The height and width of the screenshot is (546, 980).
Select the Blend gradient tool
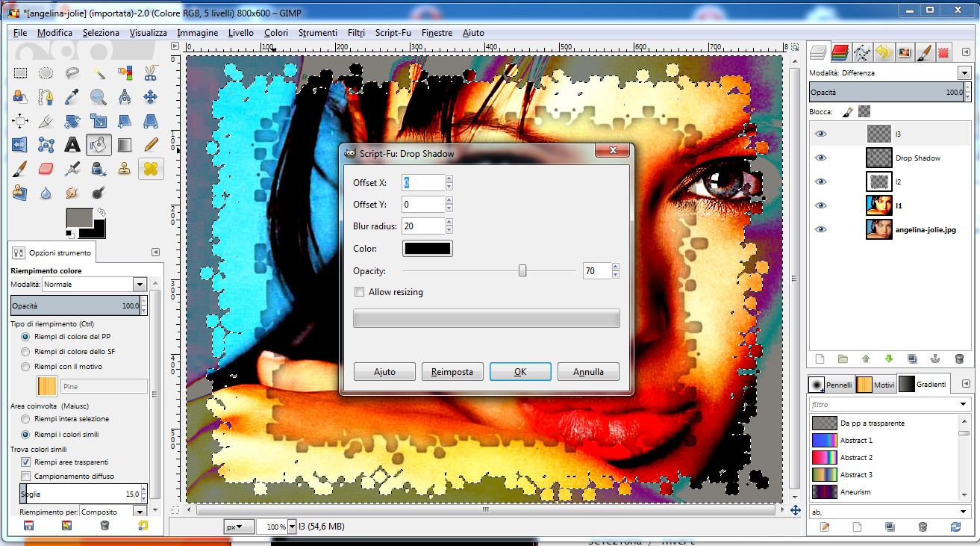(124, 144)
